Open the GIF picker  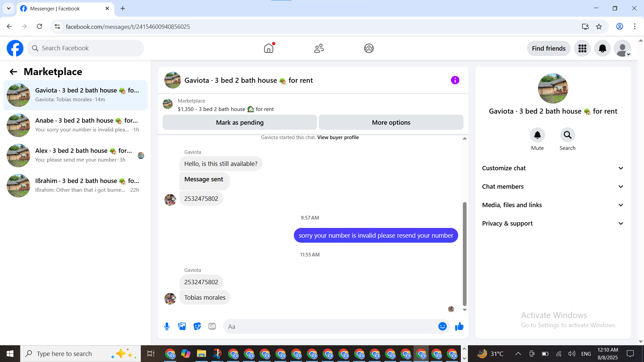point(212,326)
